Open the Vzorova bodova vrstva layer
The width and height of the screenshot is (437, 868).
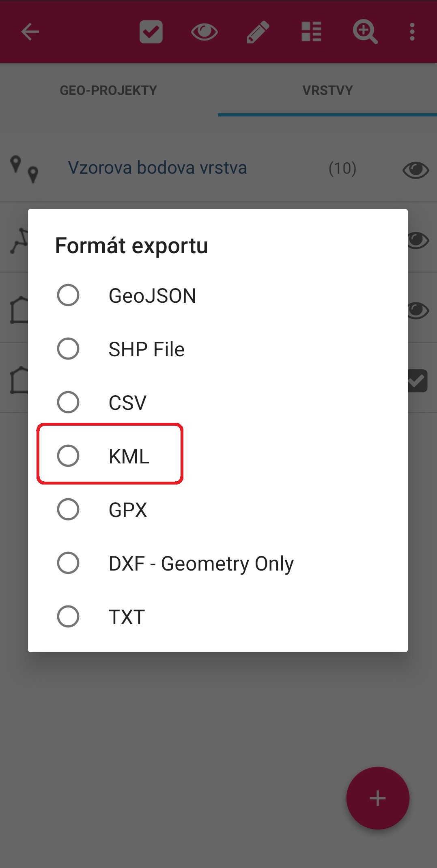pos(157,168)
